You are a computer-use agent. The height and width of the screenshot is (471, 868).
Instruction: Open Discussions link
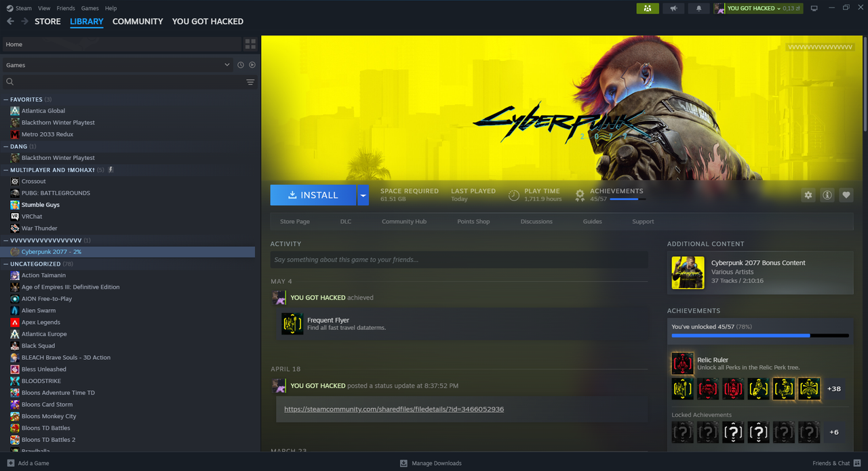pyautogui.click(x=536, y=222)
